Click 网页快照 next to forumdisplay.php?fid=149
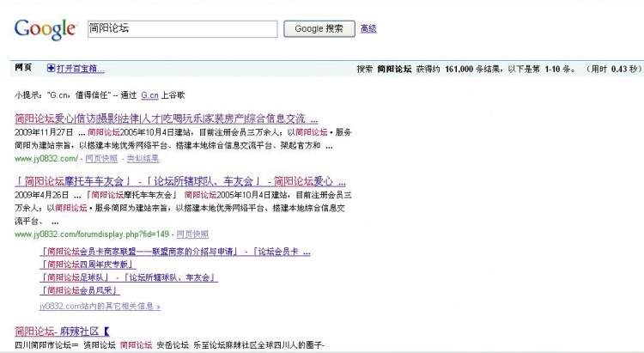The width and height of the screenshot is (644, 353). click(x=192, y=234)
